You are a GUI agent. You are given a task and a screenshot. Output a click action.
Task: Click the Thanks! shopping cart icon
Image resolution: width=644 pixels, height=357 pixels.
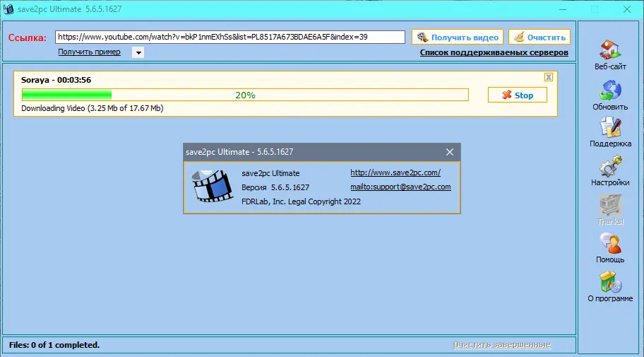[x=610, y=205]
